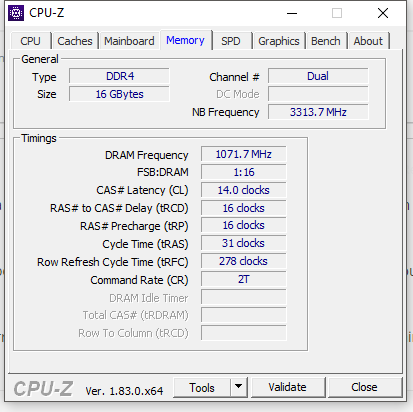Expand the Tools dropdown arrow

[x=238, y=387]
